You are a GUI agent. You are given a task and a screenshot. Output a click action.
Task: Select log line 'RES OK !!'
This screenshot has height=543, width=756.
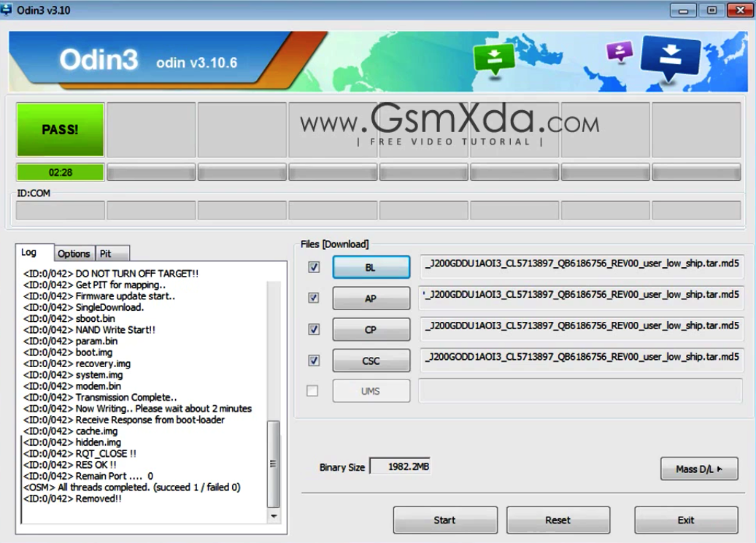pyautogui.click(x=70, y=465)
